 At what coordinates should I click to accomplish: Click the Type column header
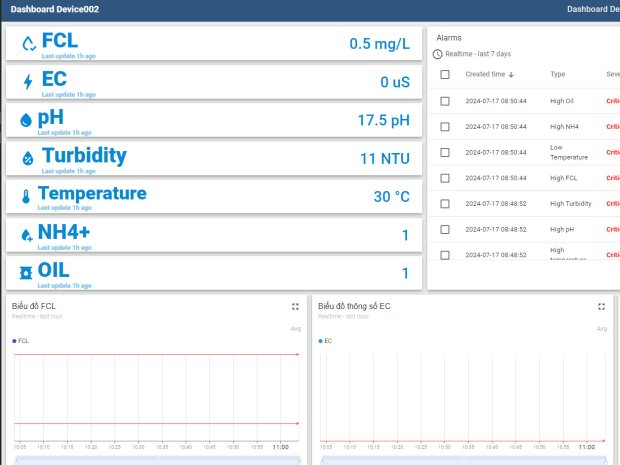pyautogui.click(x=557, y=74)
